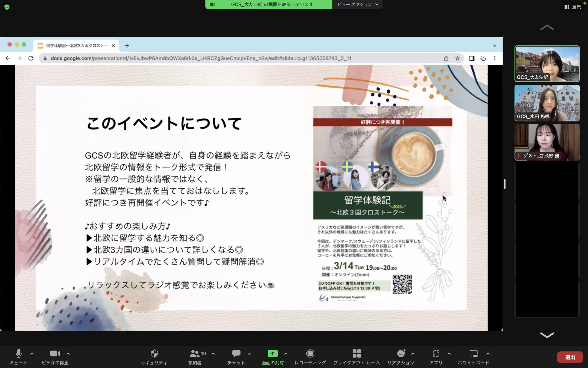The width and height of the screenshot is (588, 368).
Task: Expand the arrow beside Participants
Action: pyautogui.click(x=213, y=354)
